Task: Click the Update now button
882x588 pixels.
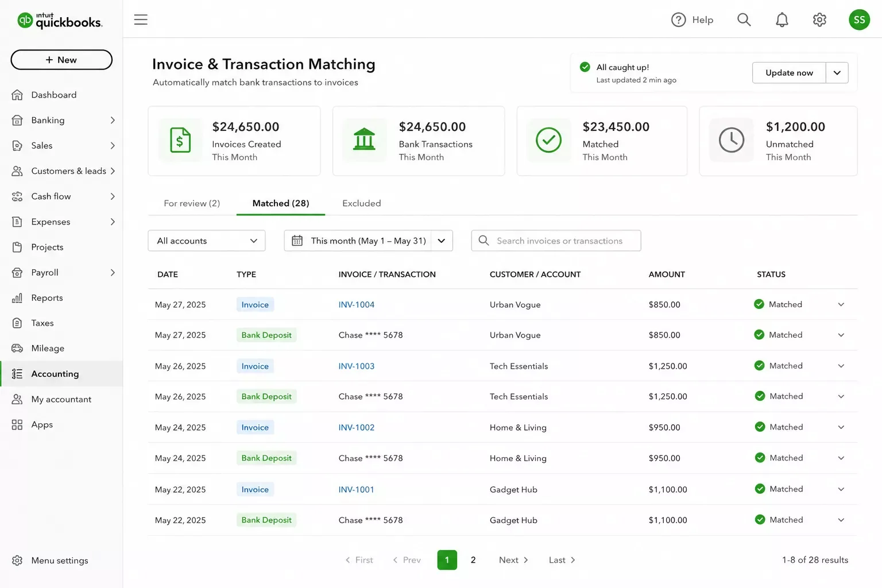Action: [789, 73]
